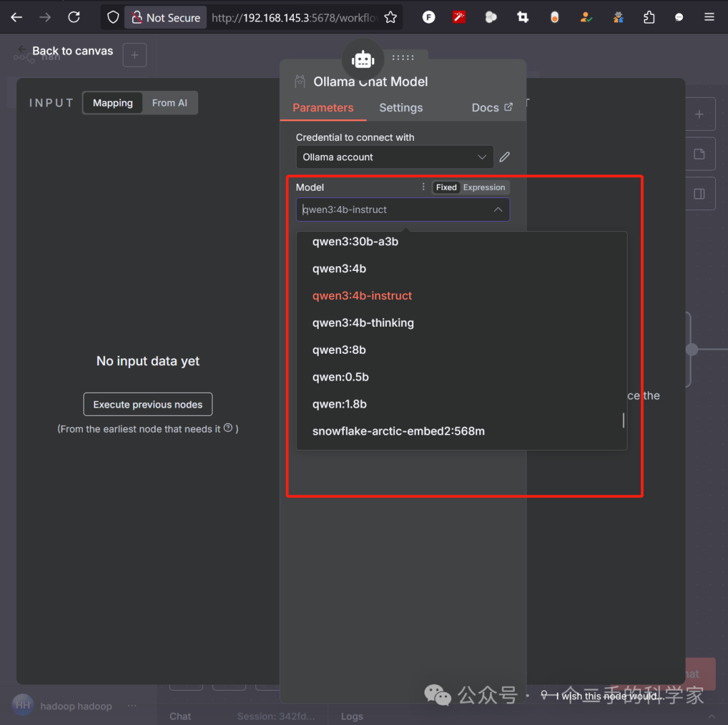Open the Parameters tab

pos(323,108)
